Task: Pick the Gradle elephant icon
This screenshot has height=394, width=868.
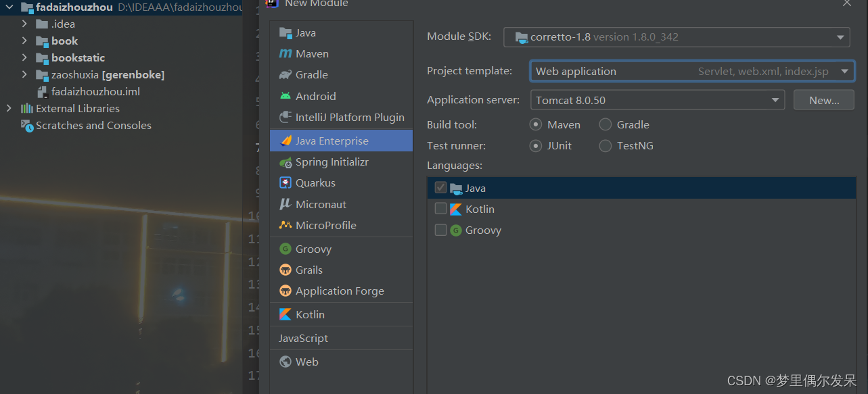Action: (285, 74)
